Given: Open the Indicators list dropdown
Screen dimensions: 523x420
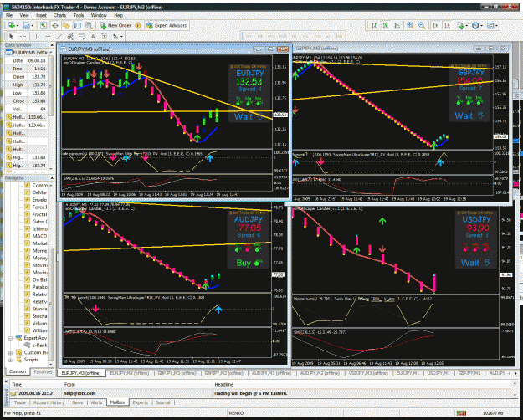Looking at the screenshot, I should [462, 26].
